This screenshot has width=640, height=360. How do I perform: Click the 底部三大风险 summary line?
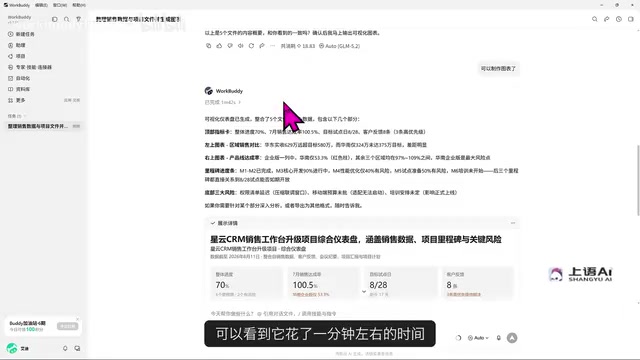coord(331,193)
